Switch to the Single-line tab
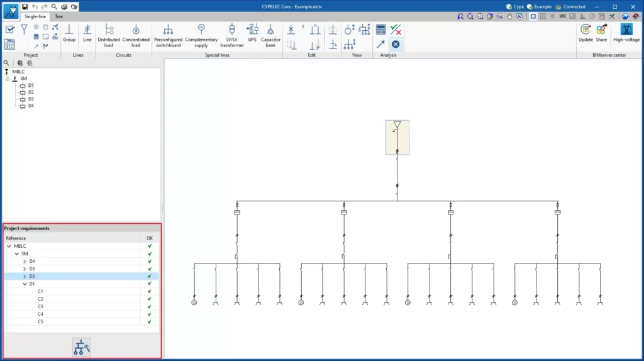644x361 pixels. click(x=35, y=16)
